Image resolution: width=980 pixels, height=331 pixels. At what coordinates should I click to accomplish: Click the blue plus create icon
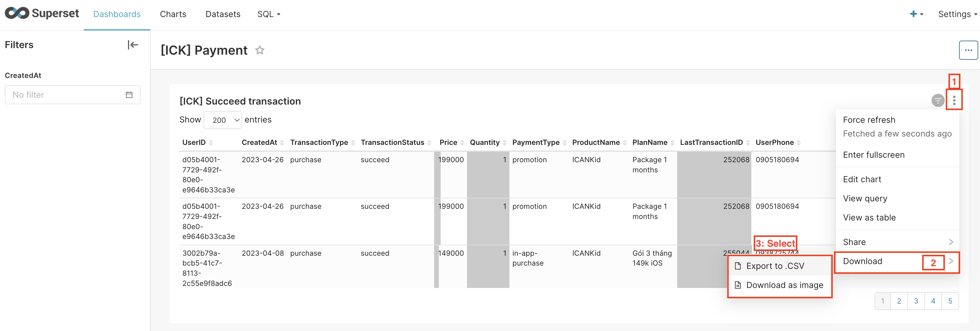tap(913, 14)
